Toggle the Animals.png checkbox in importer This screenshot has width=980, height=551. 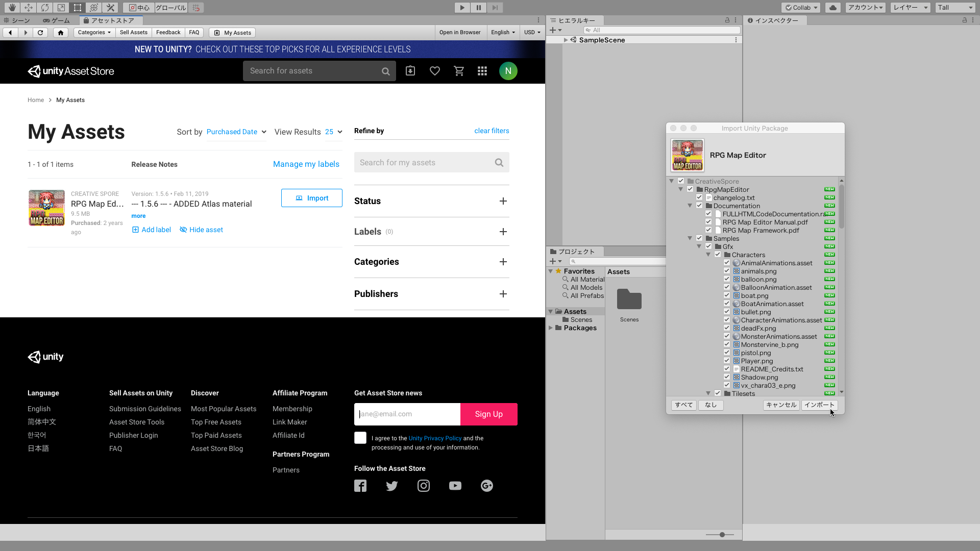click(x=727, y=271)
